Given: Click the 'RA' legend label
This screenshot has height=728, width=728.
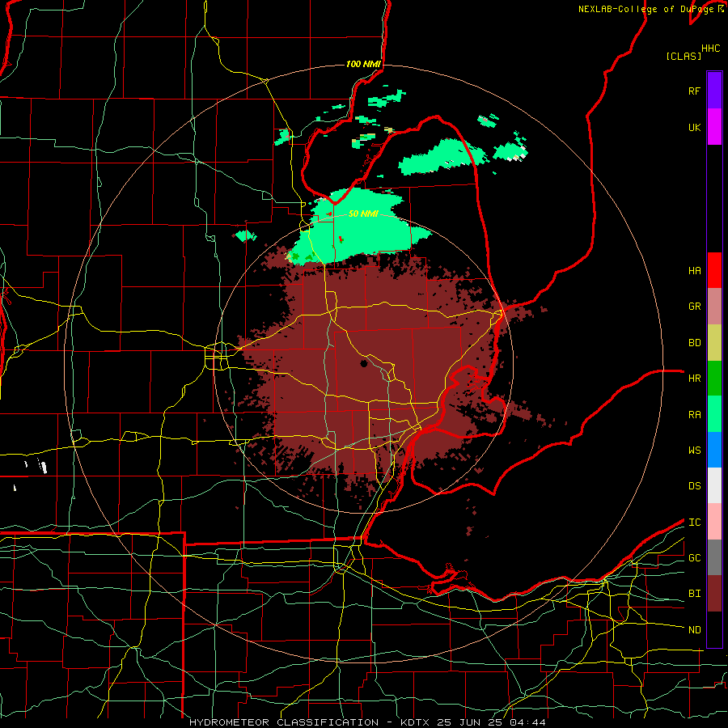Looking at the screenshot, I should click(x=694, y=414).
